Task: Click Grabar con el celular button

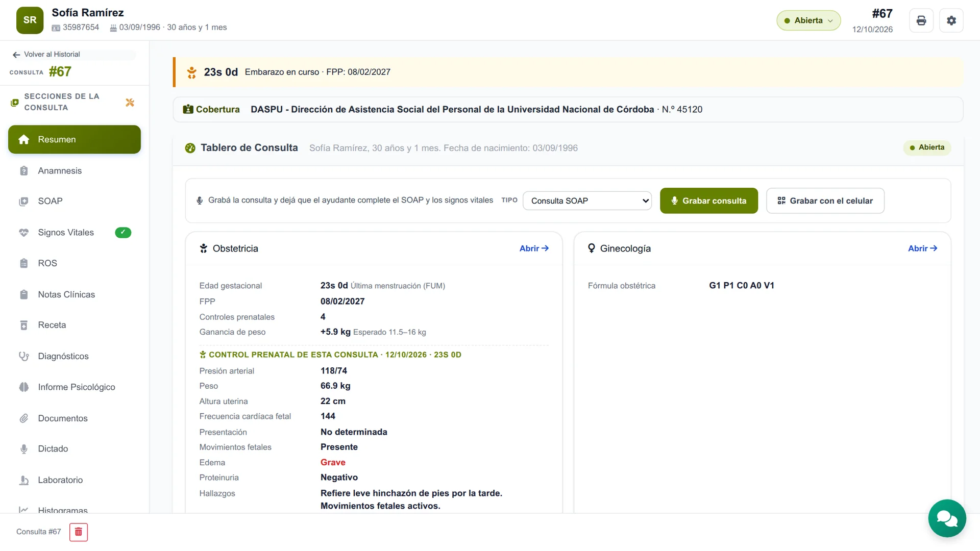Action: pyautogui.click(x=825, y=201)
